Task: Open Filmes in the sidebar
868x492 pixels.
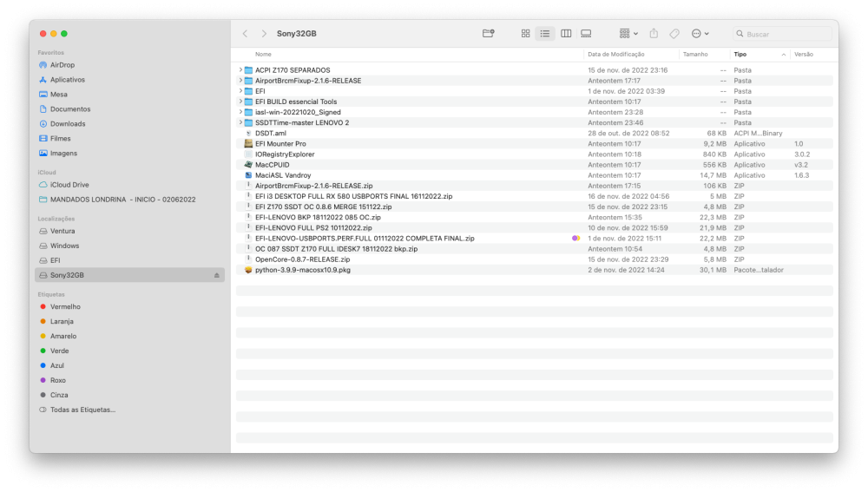Action: click(x=61, y=138)
